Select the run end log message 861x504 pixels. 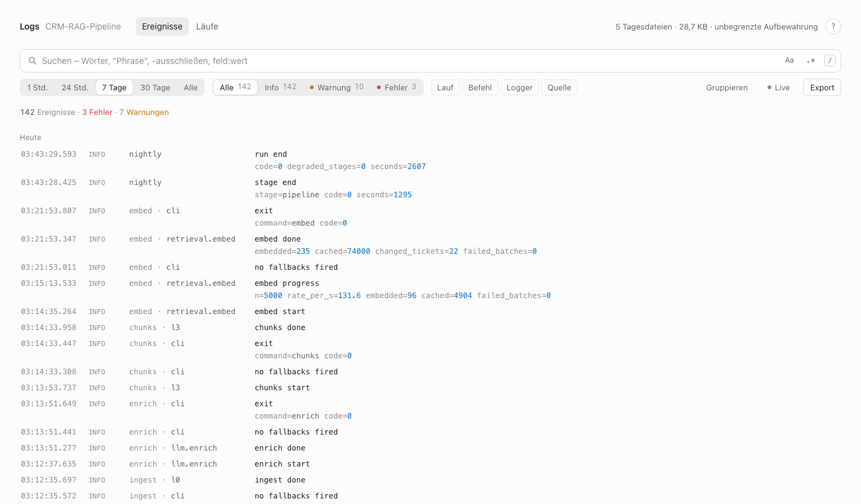271,154
